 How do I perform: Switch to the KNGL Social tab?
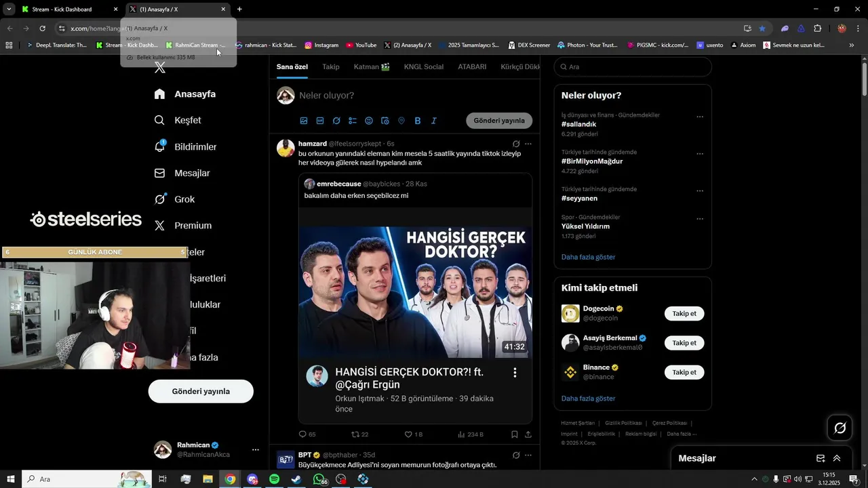click(424, 66)
